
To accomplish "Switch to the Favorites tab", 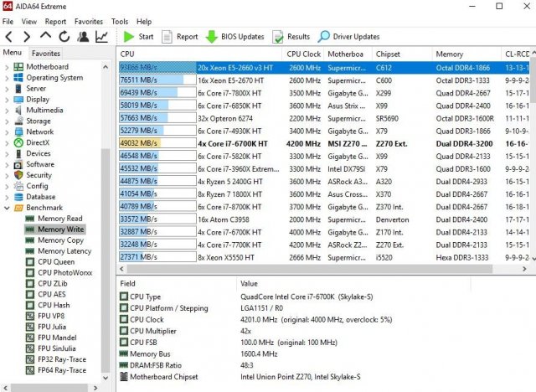I will tap(46, 53).
